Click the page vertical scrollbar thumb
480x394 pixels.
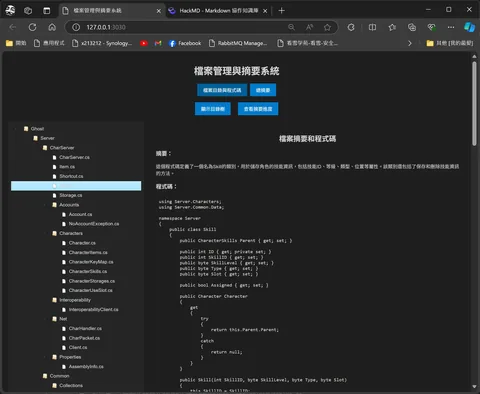click(x=474, y=103)
